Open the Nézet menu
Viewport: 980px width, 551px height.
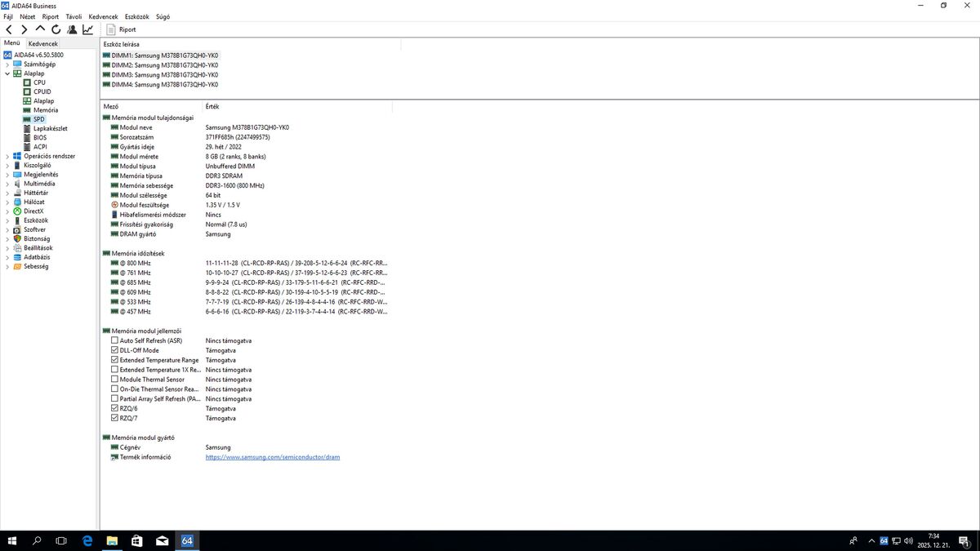pos(27,16)
